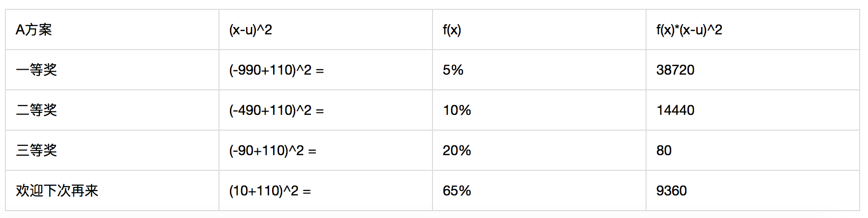This screenshot has width=868, height=218.
Task: Select the (-90+110)^2 formula cell
Action: pos(272,151)
